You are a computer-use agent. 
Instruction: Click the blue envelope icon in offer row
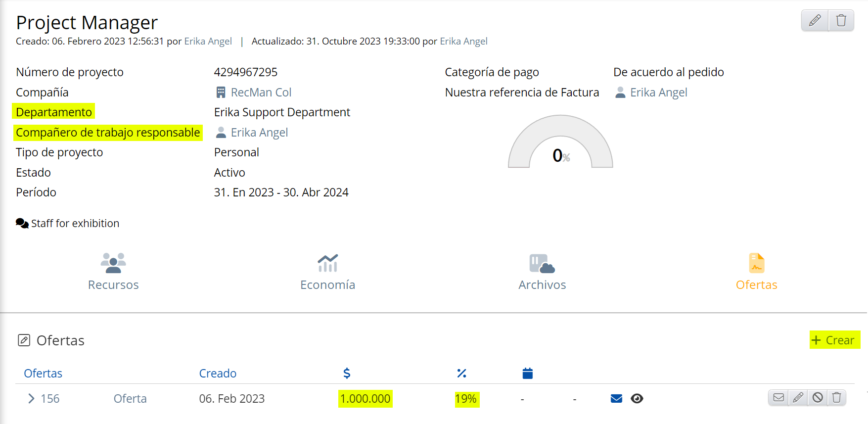tap(616, 399)
